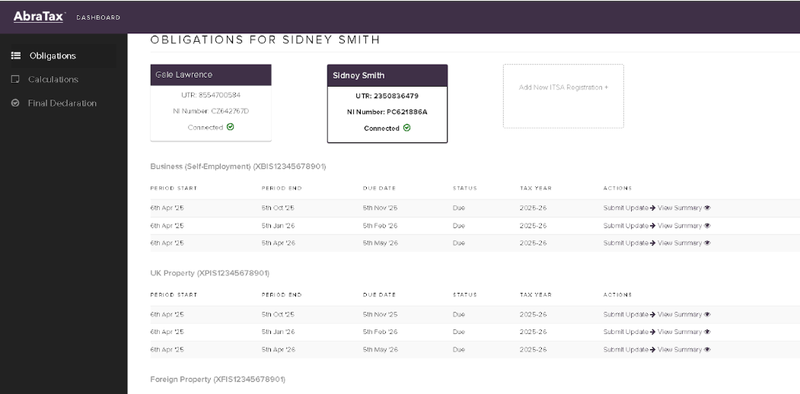
Task: View Summary for UK Property due 5th Feb '26
Action: point(684,332)
